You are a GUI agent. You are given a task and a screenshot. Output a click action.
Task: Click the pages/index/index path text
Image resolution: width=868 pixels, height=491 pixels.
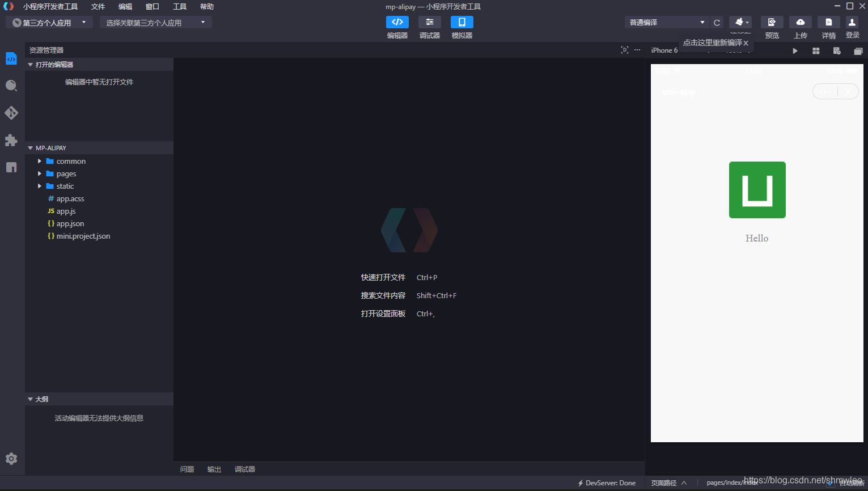pyautogui.click(x=732, y=483)
